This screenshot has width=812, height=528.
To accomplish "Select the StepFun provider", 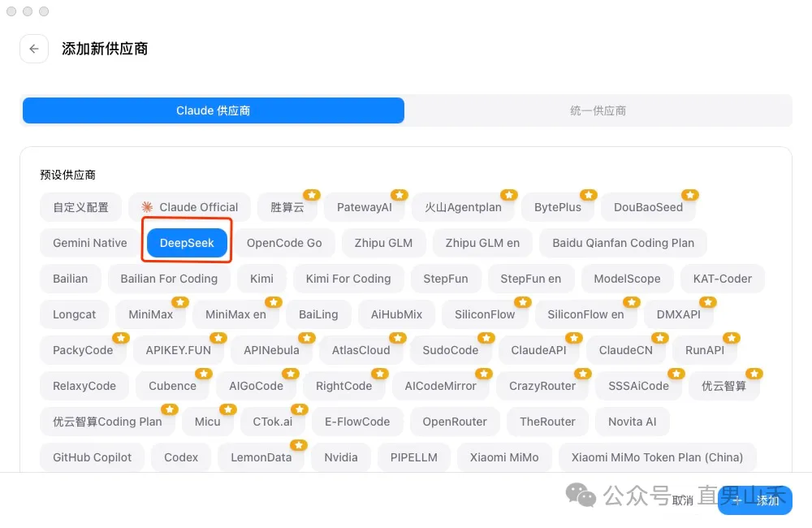I will click(x=445, y=279).
